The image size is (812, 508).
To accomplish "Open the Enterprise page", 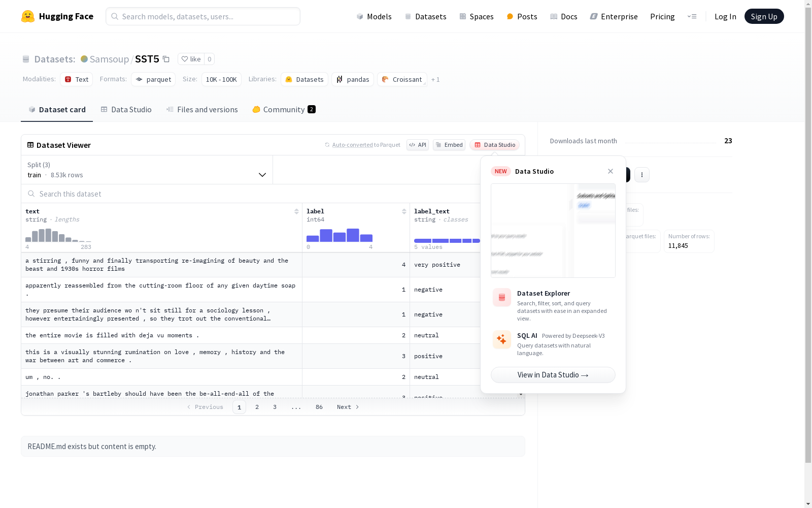I will coord(614,16).
